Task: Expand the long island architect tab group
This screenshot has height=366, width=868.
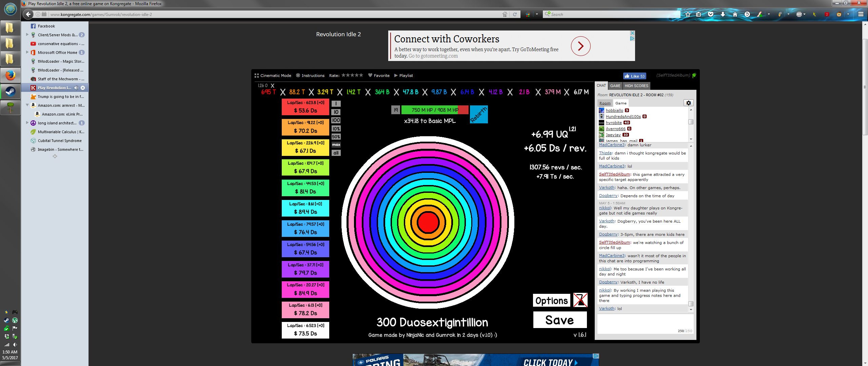Action: (x=27, y=123)
